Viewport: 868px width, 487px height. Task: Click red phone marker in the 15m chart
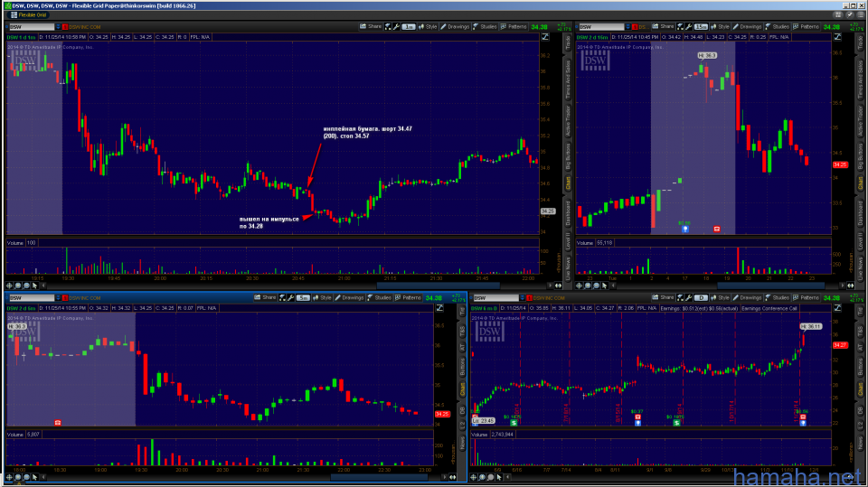coord(717,229)
